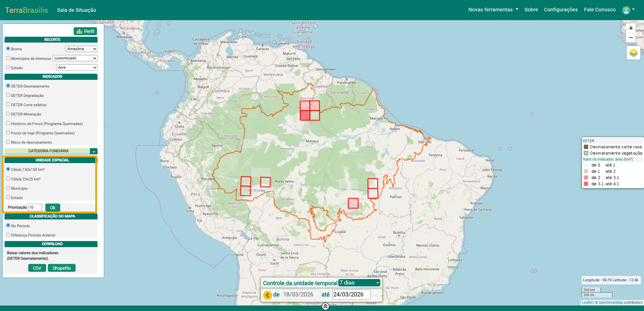Select Focos de hoje indicator
644x311 pixels.
pos(8,133)
